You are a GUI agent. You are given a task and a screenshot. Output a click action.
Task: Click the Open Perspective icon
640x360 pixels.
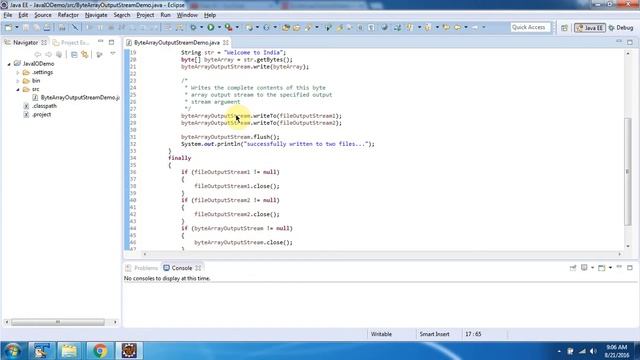(x=564, y=28)
